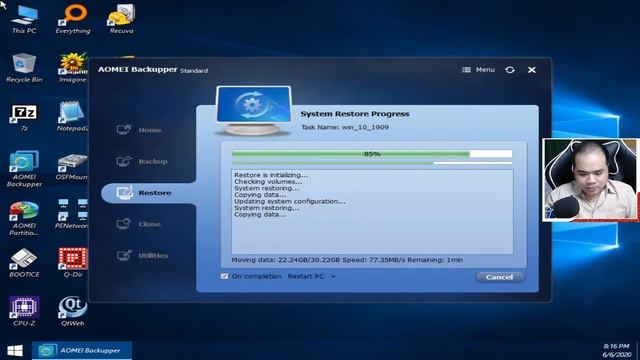The image size is (640, 360).
Task: Open Clone section in sidebar
Action: tap(139, 224)
